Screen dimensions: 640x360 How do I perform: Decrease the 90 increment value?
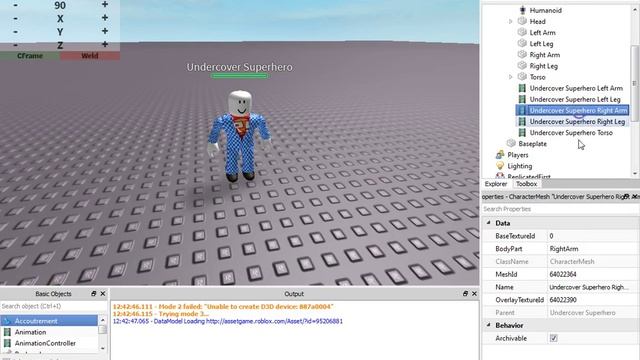click(16, 5)
